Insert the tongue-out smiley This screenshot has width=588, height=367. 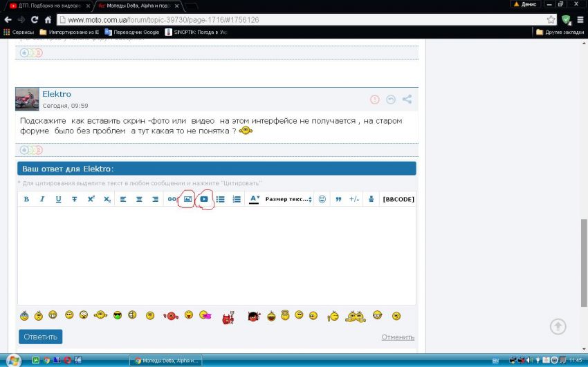coord(189,315)
